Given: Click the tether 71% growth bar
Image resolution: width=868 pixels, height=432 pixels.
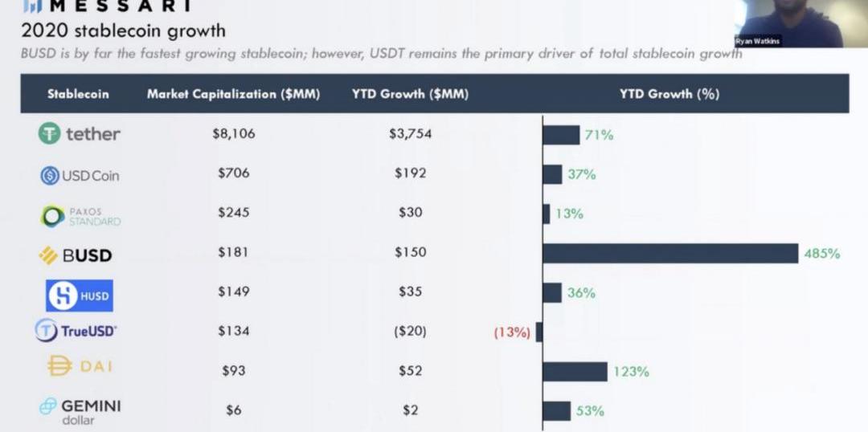Looking at the screenshot, I should click(x=561, y=135).
